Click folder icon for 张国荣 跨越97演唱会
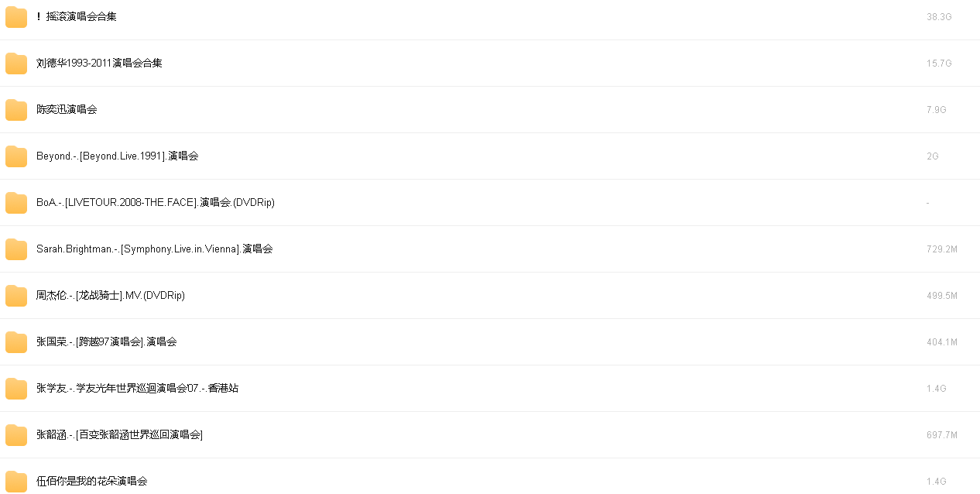Screen dimensions: 980x494 click(16, 342)
